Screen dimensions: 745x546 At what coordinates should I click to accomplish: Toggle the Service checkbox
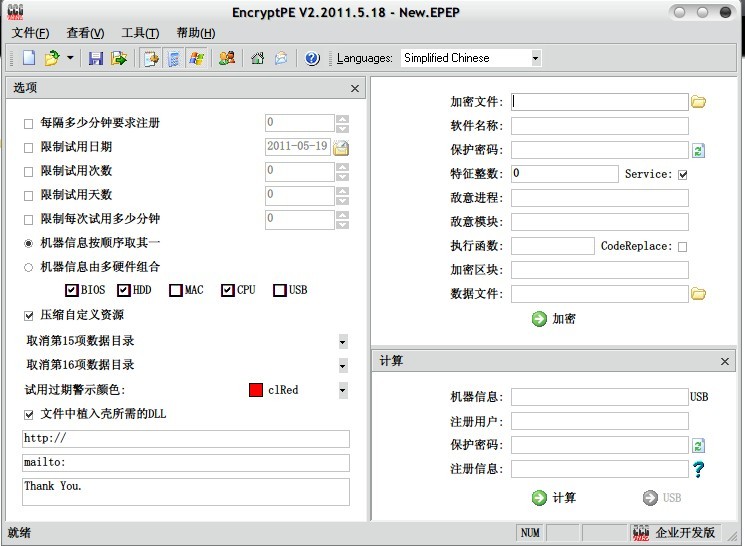click(683, 175)
